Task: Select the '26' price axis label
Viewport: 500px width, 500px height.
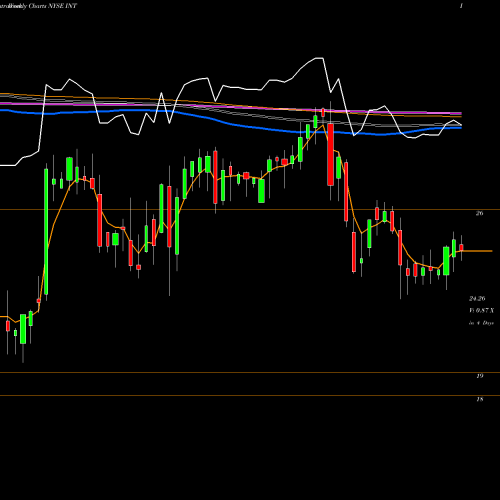Action: pyautogui.click(x=479, y=213)
